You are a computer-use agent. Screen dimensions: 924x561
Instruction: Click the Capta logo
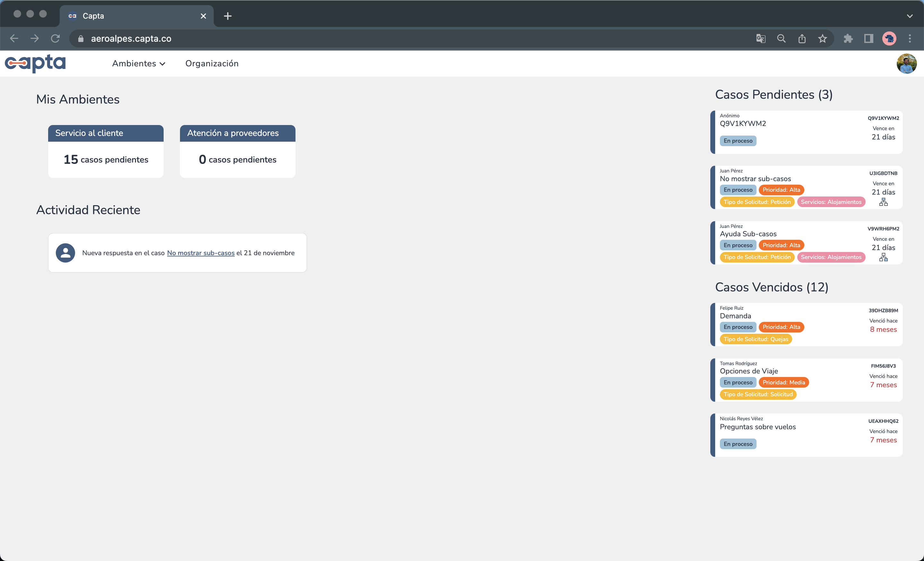pos(35,63)
